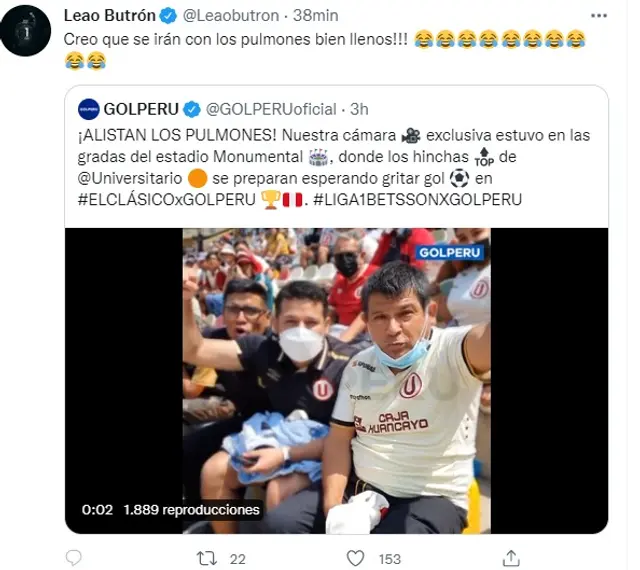Retweet using the arrows icon
This screenshot has width=640, height=570.
click(x=207, y=558)
